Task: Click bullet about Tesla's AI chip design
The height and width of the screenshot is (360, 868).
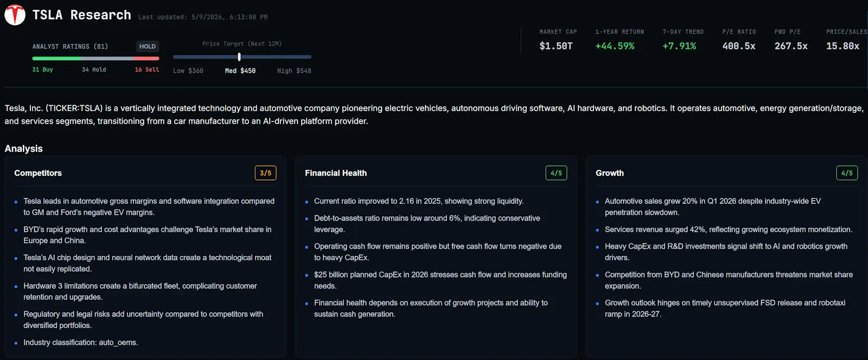Action: [x=148, y=263]
